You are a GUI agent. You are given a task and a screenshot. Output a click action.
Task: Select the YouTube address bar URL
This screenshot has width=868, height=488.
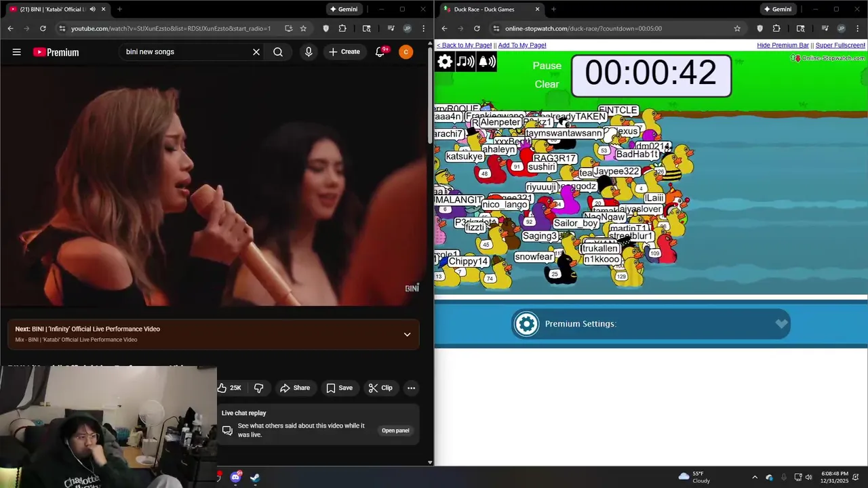pyautogui.click(x=171, y=28)
